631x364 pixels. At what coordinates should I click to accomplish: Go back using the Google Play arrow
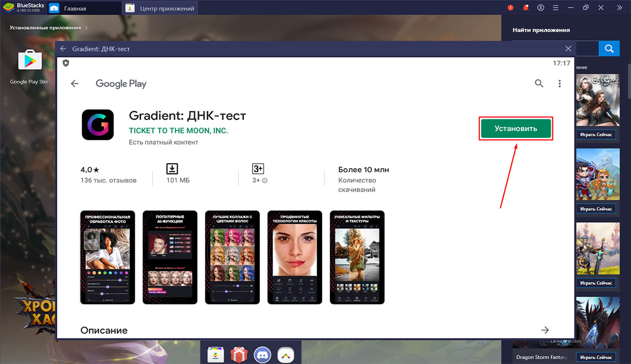(75, 83)
